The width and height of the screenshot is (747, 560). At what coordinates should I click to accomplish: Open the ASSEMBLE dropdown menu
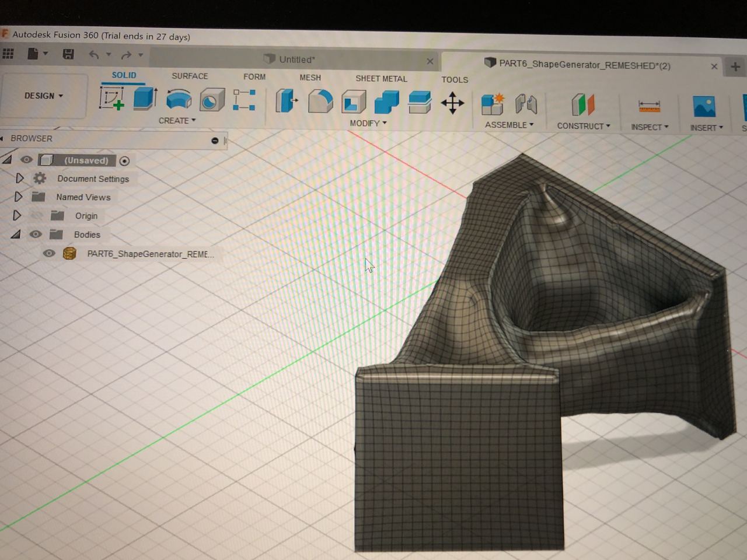point(509,125)
